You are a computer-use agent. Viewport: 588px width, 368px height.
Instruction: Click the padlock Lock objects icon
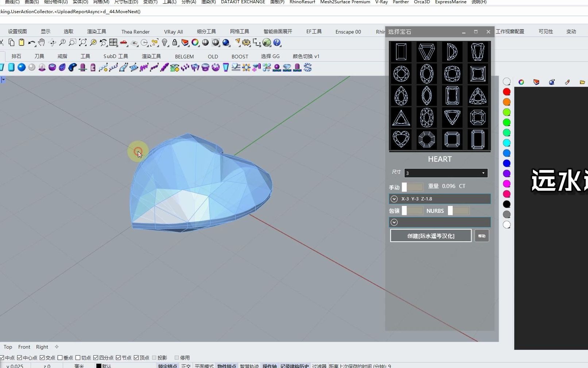coord(175,43)
